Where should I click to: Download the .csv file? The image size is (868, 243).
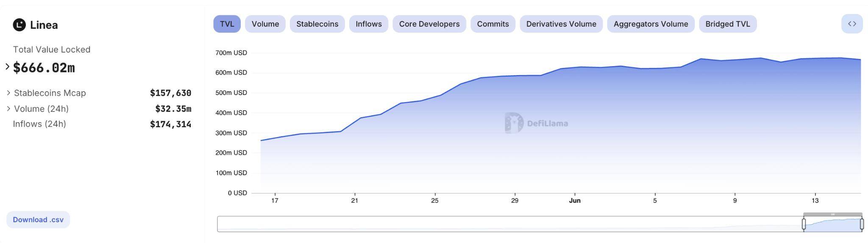tap(38, 220)
